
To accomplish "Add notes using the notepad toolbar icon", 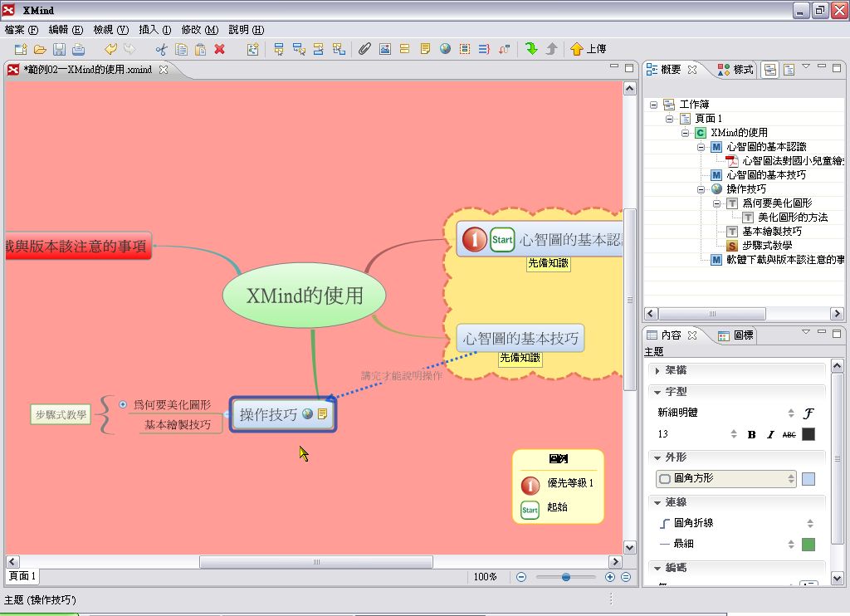I will pyautogui.click(x=425, y=49).
